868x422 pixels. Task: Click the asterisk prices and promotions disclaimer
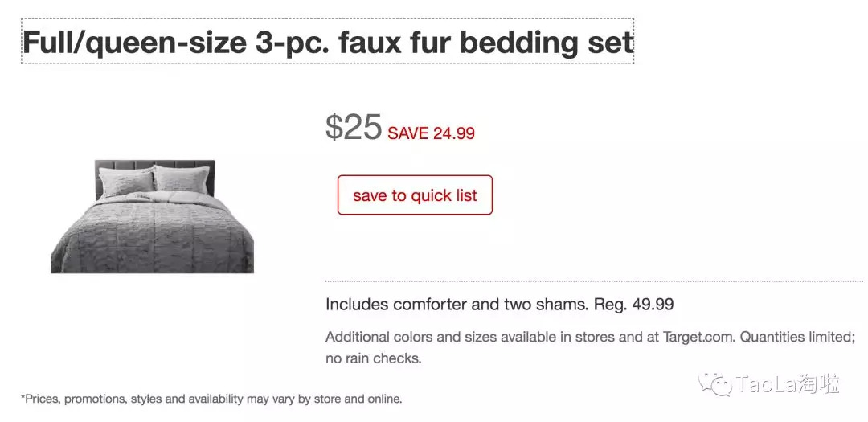click(x=211, y=399)
